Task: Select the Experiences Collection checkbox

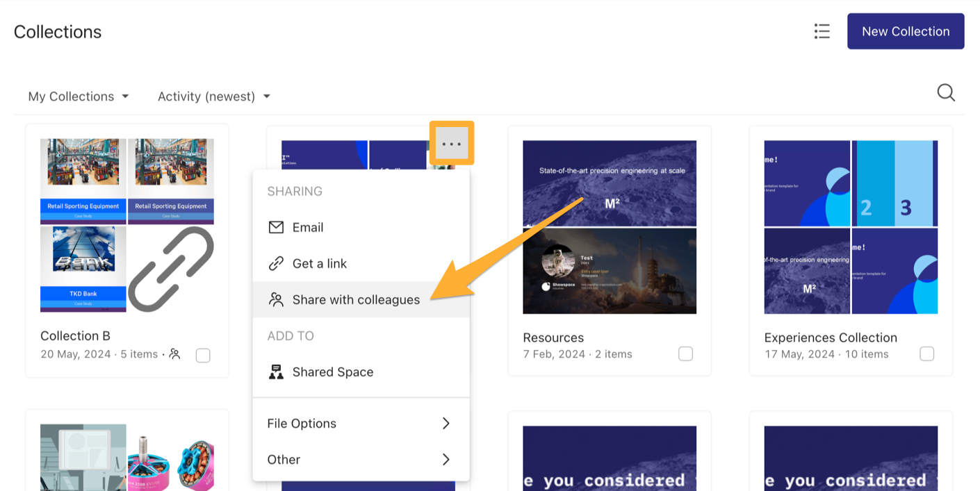Action: tap(926, 354)
